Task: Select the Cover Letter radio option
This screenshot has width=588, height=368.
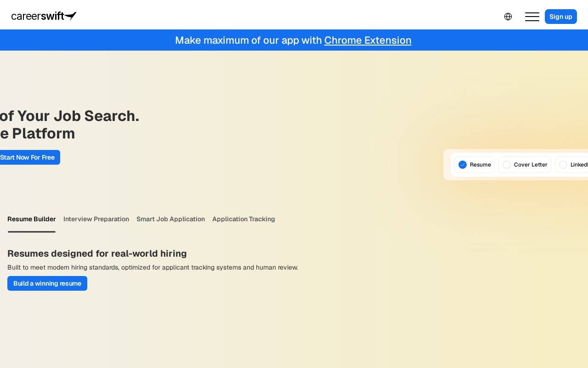Action: [x=525, y=165]
